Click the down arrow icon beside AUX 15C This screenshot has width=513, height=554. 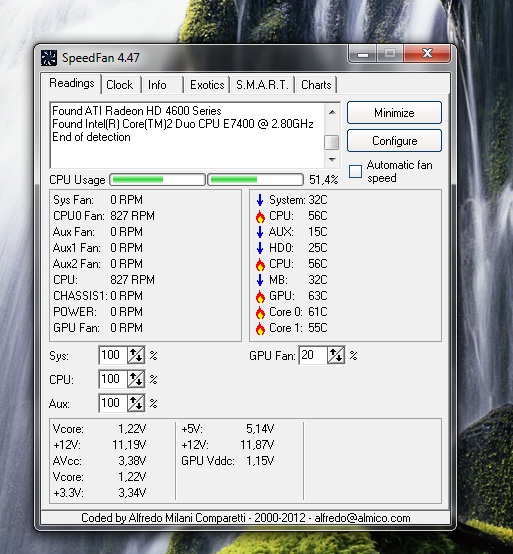260,232
